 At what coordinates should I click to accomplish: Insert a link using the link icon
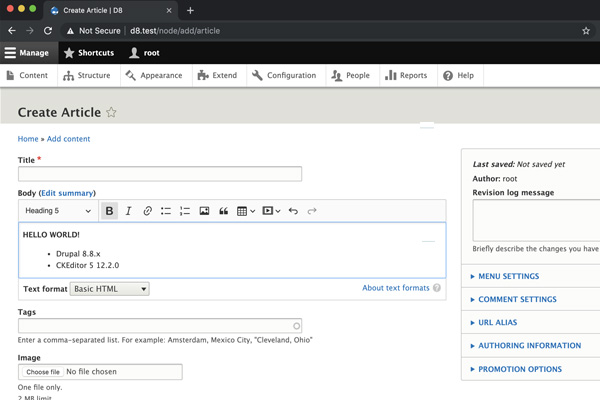[147, 211]
